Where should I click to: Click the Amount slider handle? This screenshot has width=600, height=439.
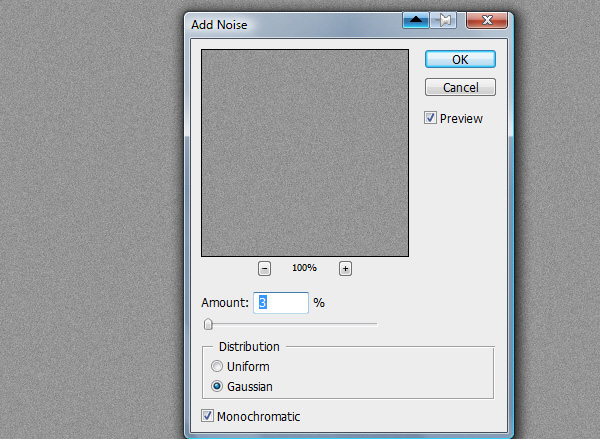coord(208,324)
